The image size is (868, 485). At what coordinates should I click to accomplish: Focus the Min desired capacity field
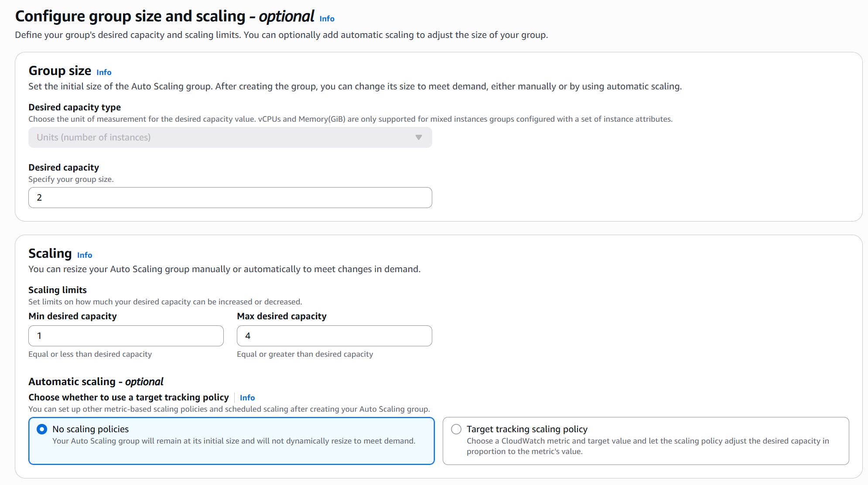coord(126,336)
